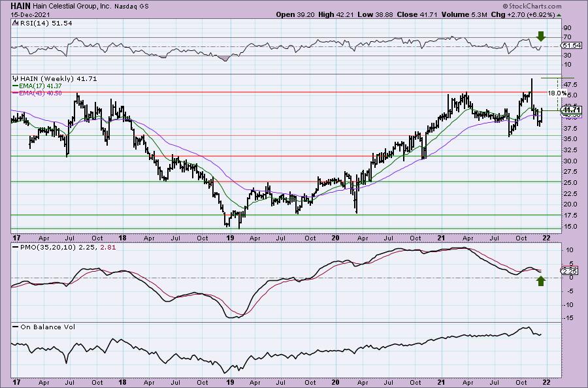This screenshot has width=588, height=388.
Task: Click the -5 label on PMO axis
Action: 568,291
